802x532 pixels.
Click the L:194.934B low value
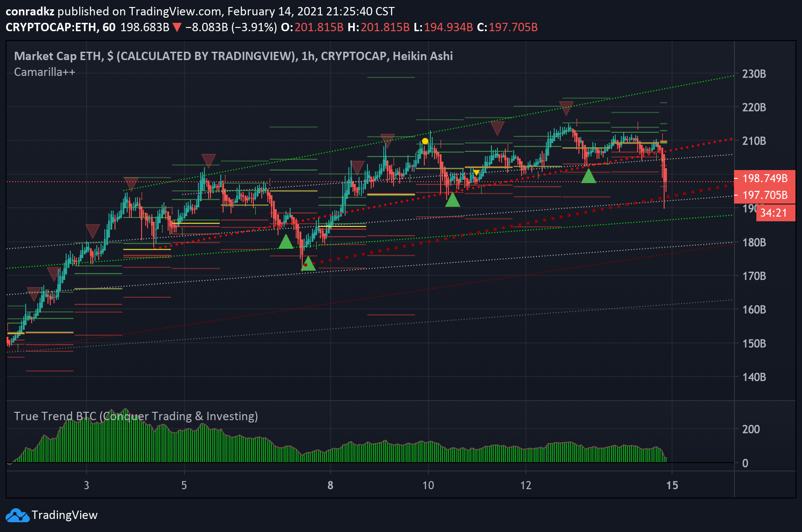pyautogui.click(x=443, y=27)
